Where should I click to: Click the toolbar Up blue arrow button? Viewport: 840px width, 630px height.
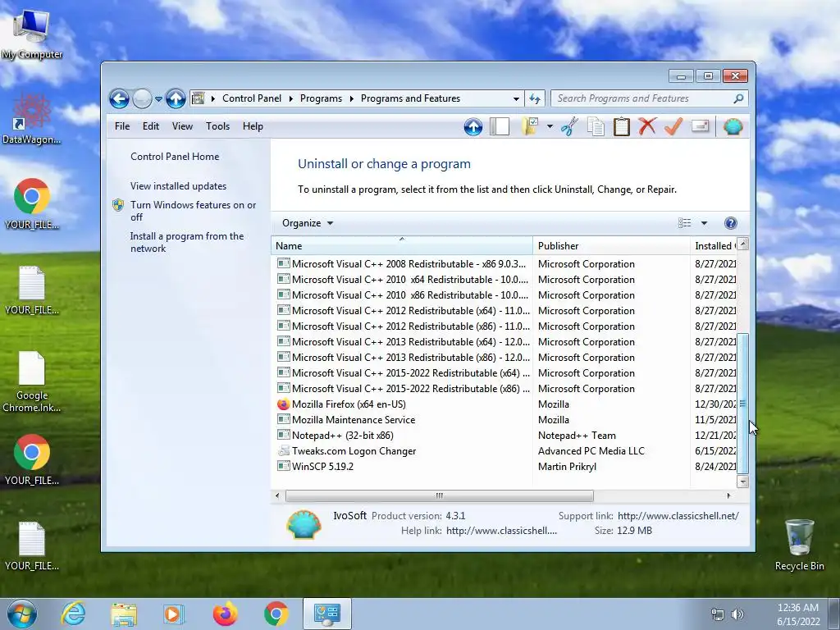tap(473, 127)
